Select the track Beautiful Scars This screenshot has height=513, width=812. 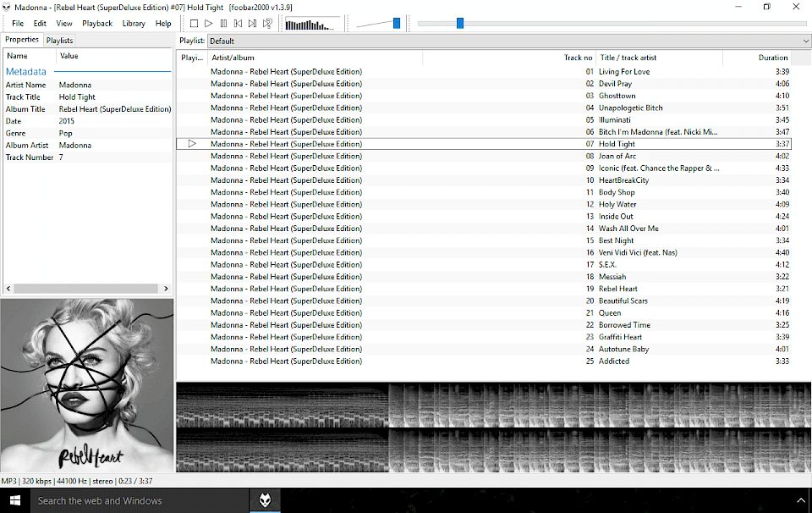[484, 301]
